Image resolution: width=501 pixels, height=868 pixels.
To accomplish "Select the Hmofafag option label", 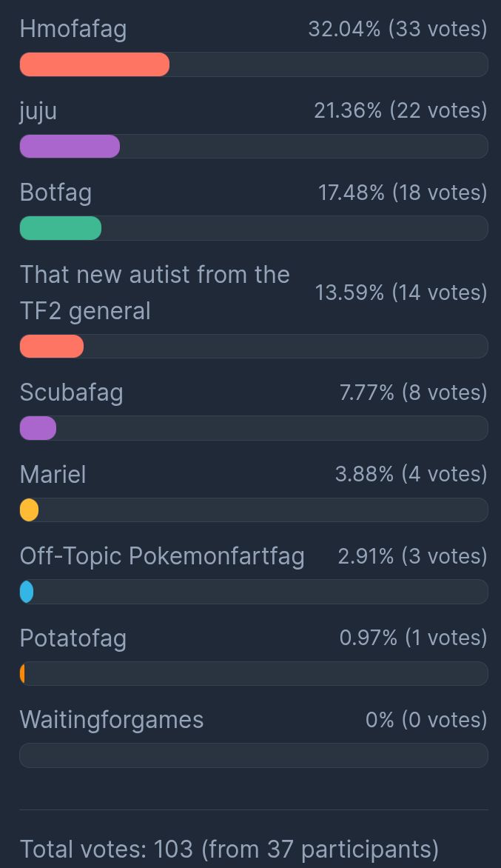I will pos(73,30).
